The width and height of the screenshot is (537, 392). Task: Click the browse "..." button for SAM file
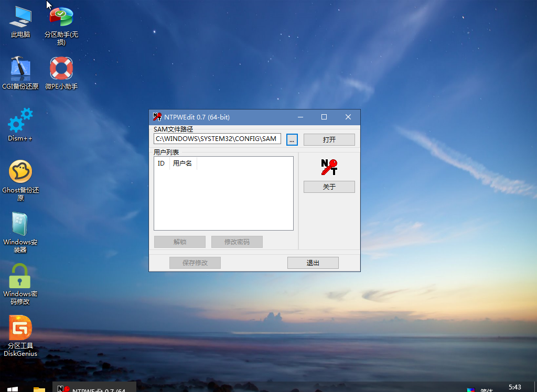292,139
